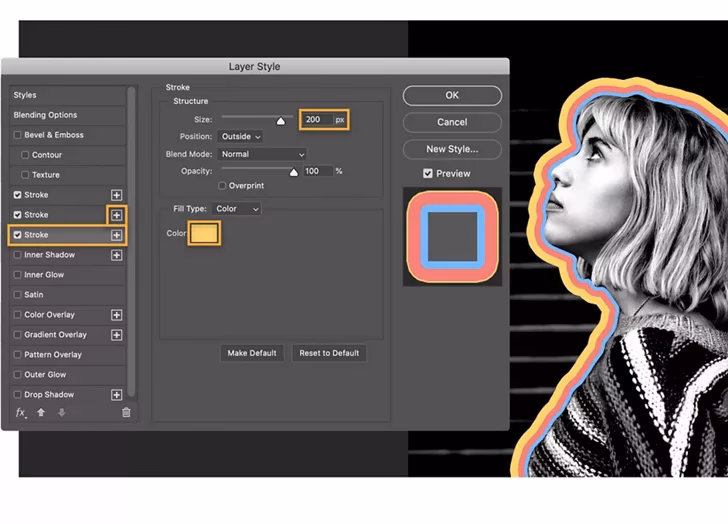
Task: Open the yellow stroke Color swatch
Action: [204, 233]
